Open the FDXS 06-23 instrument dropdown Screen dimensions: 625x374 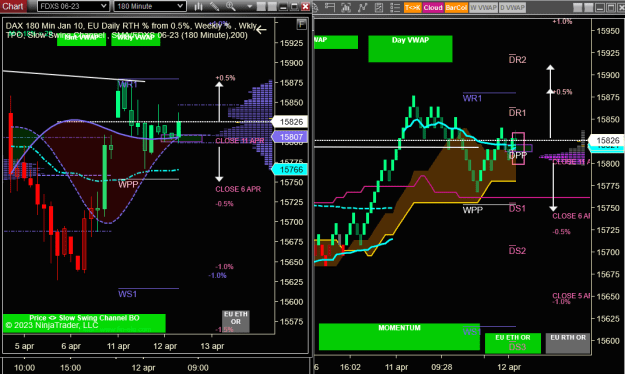tap(73, 6)
